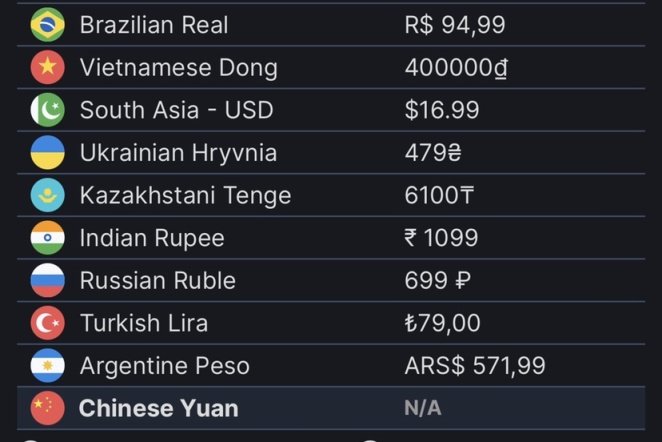Click the India flag icon
Viewport: 662px width, 442px height.
coord(48,238)
